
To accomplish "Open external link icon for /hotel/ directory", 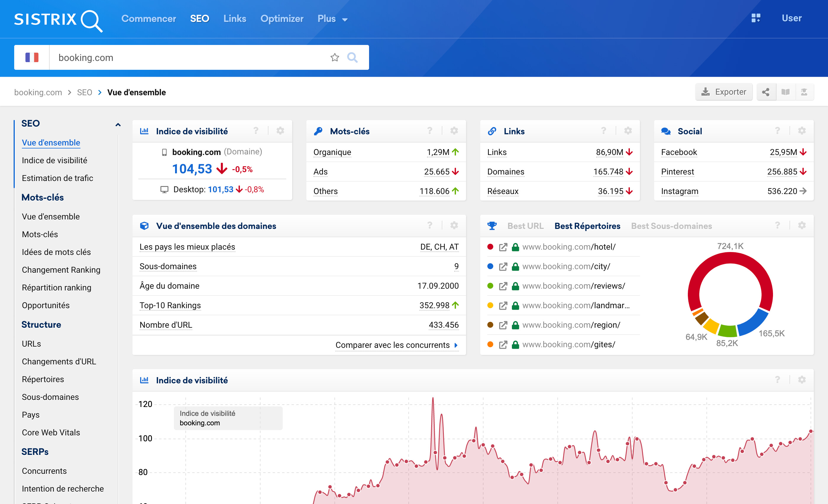I will [503, 247].
